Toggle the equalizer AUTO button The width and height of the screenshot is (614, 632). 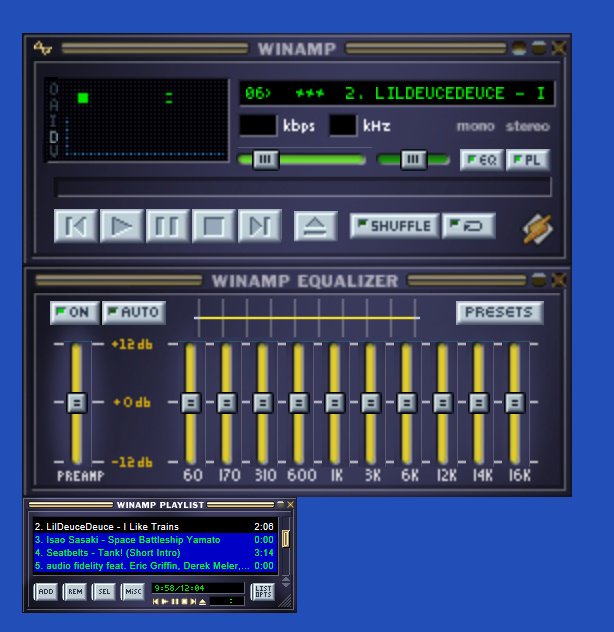134,312
